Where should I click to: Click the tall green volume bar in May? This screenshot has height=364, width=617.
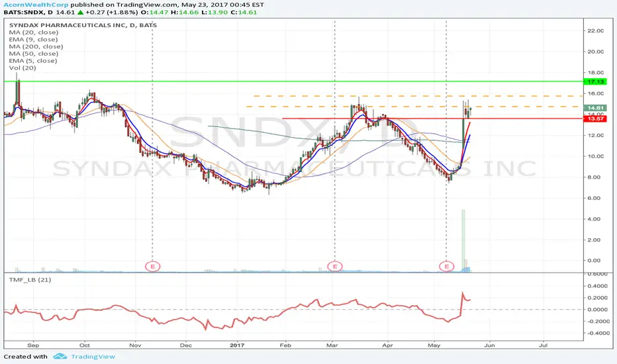pos(463,240)
